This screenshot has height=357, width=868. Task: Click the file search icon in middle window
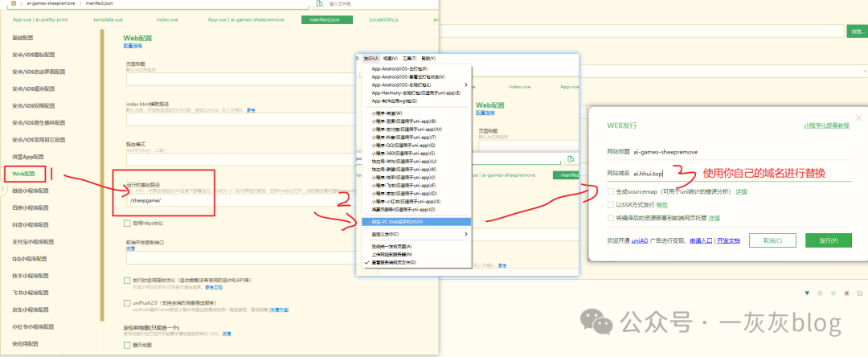pos(571,159)
